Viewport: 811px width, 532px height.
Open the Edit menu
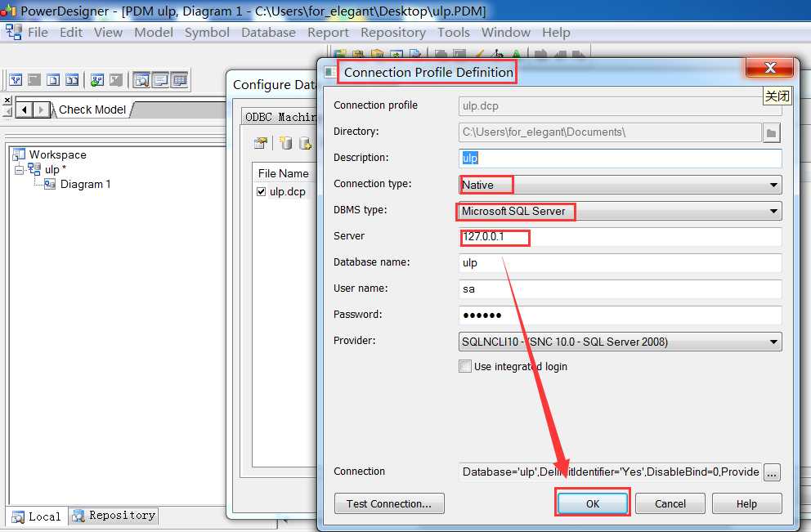click(x=71, y=32)
